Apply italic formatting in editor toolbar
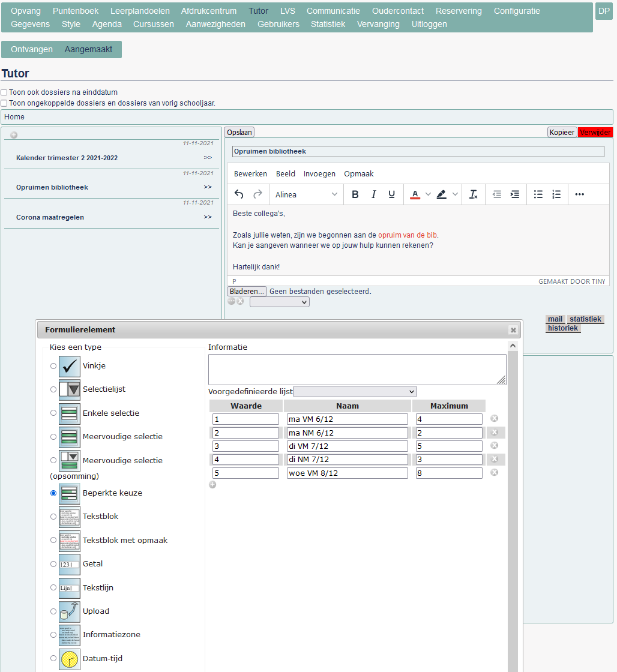The width and height of the screenshot is (617, 672). (x=373, y=194)
